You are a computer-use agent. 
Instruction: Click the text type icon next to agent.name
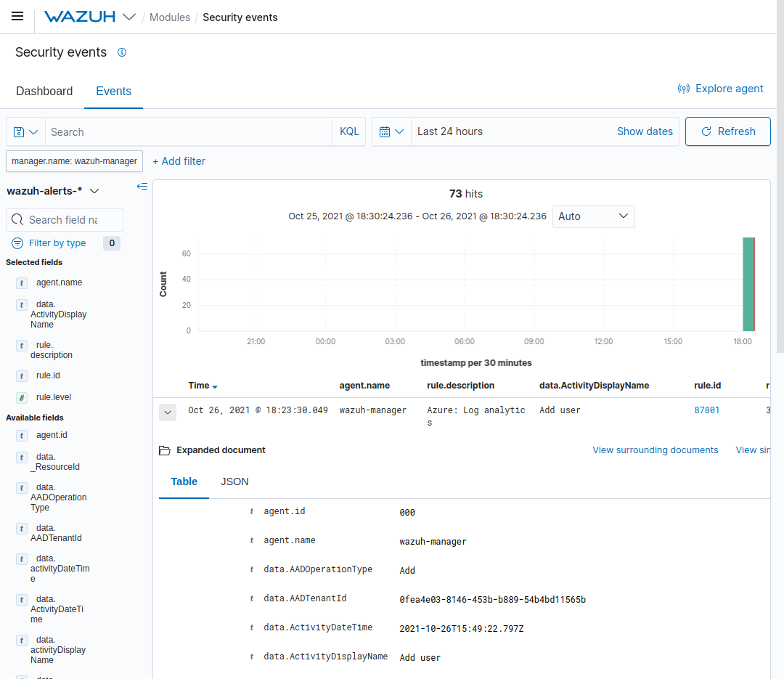coord(21,282)
